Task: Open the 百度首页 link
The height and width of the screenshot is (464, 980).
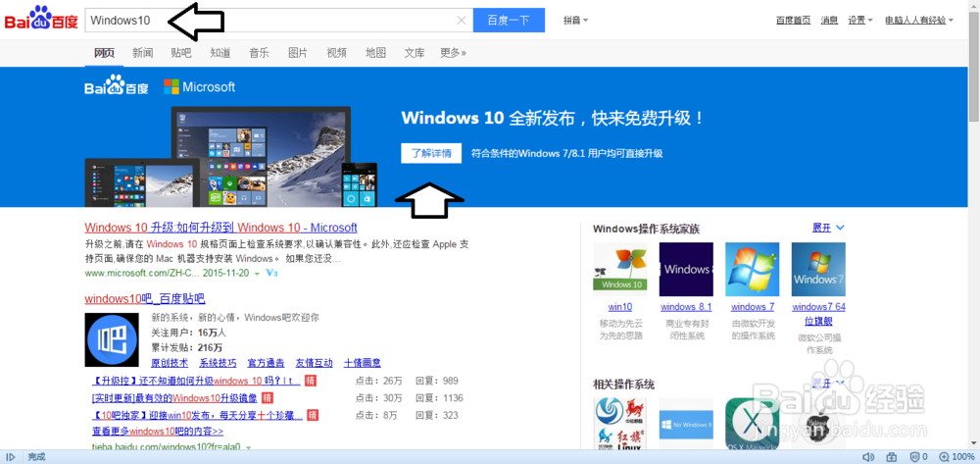Action: 794,20
